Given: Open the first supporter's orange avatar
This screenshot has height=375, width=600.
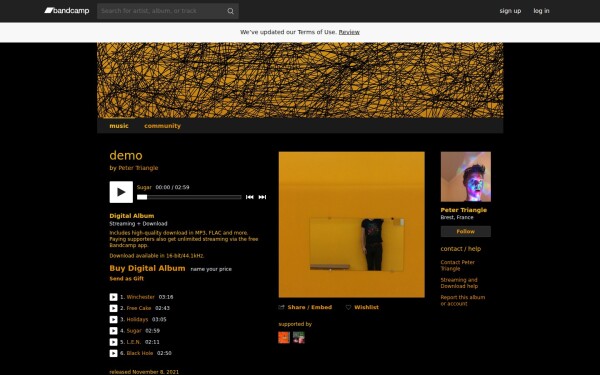Looking at the screenshot, I should tap(284, 338).
